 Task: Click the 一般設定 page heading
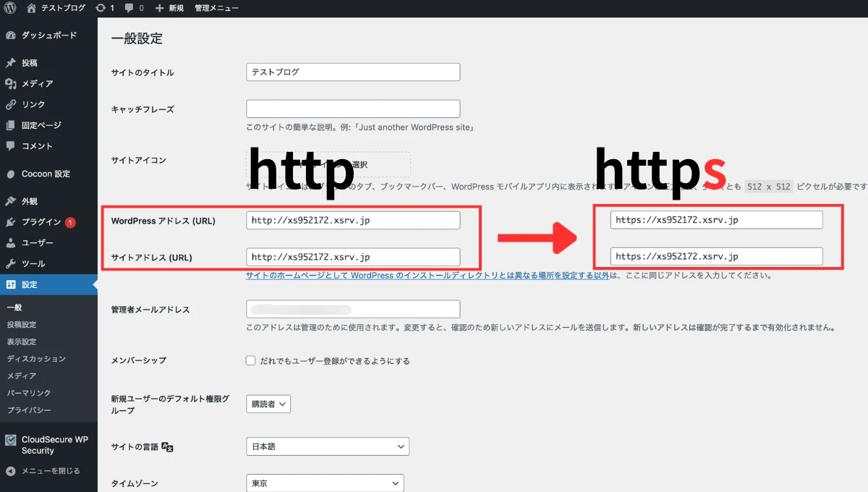[x=137, y=38]
